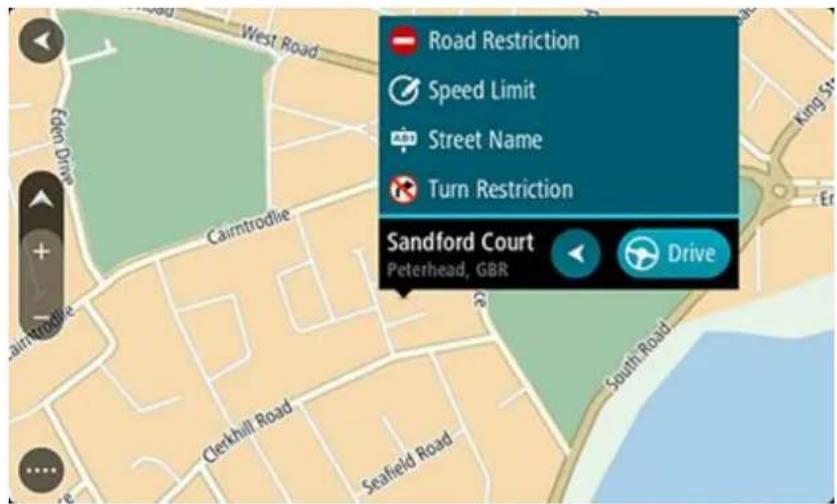Choose Turn Restriction from the popup menu

point(559,190)
